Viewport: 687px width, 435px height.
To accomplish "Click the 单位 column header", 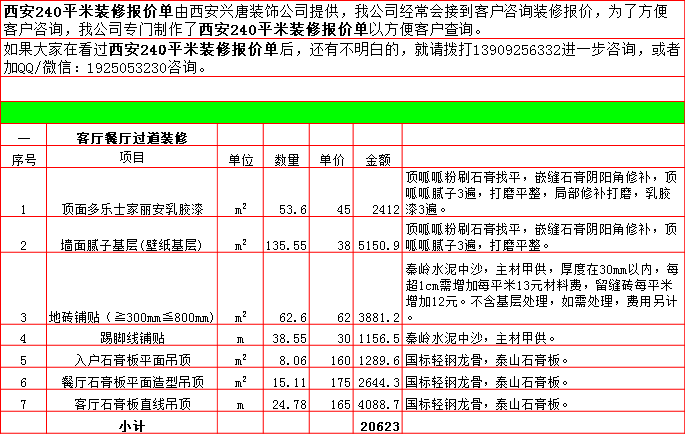I will click(241, 159).
